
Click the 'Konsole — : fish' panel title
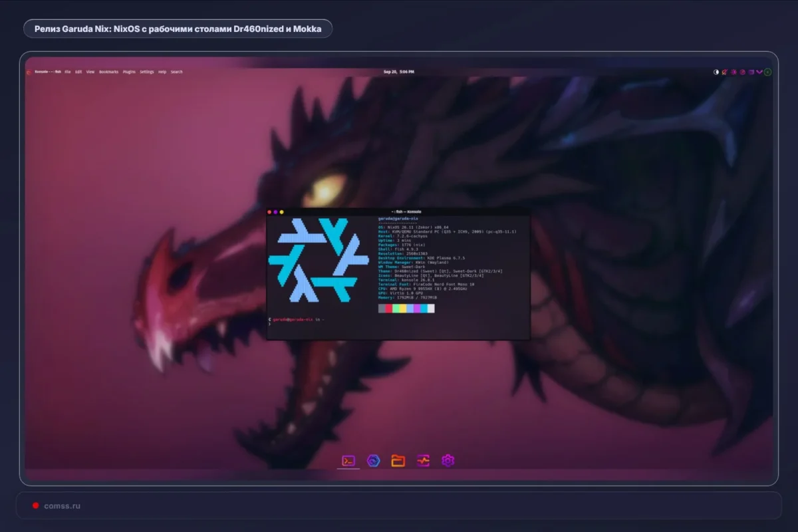point(47,72)
